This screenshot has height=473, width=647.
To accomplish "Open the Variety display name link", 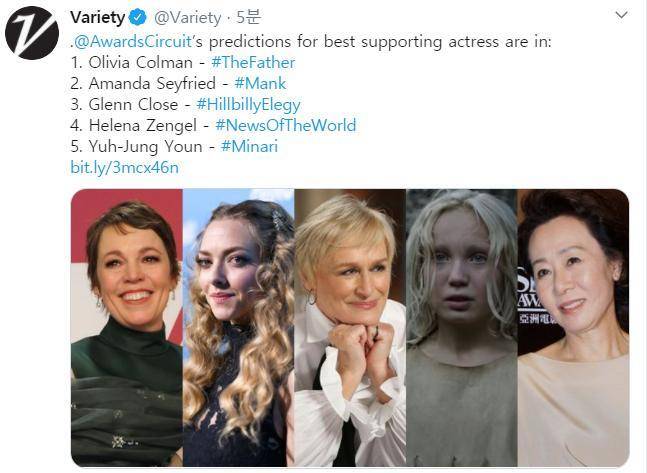I will click(97, 18).
